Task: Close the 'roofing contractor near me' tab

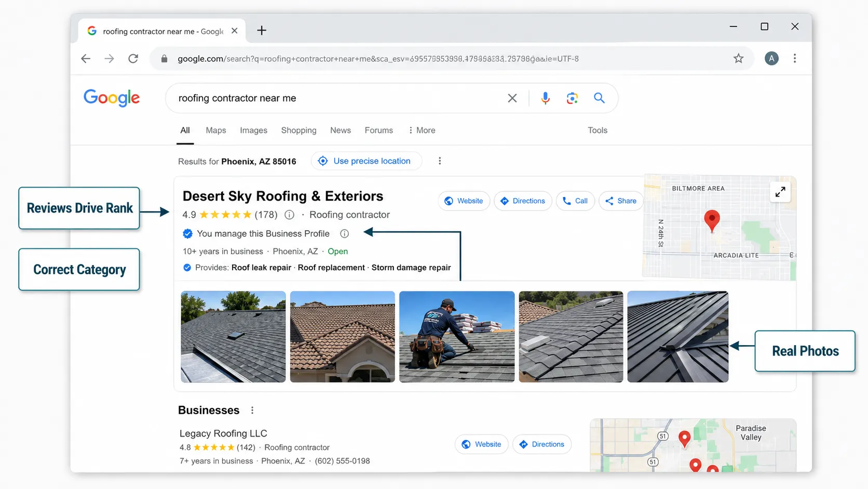Action: pos(235,31)
